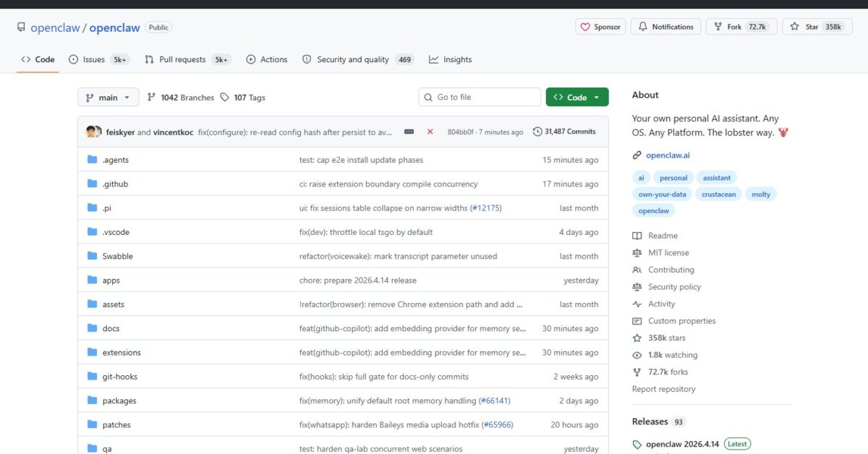Click the Custom properties note icon
Image resolution: width=868 pixels, height=454 pixels.
click(637, 321)
